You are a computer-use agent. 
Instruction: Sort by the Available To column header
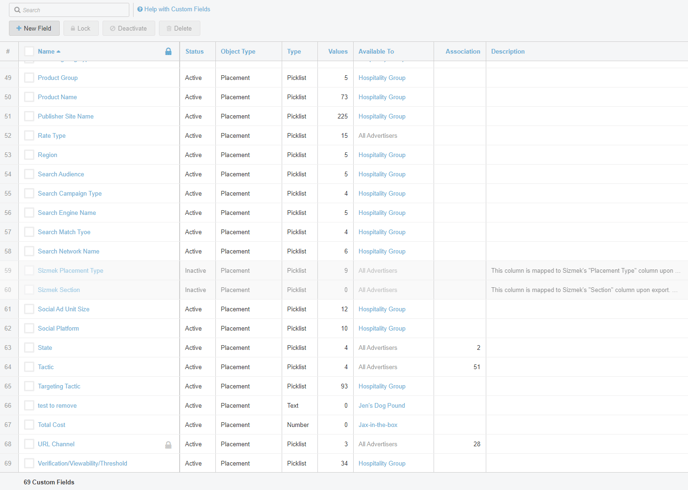pos(376,51)
